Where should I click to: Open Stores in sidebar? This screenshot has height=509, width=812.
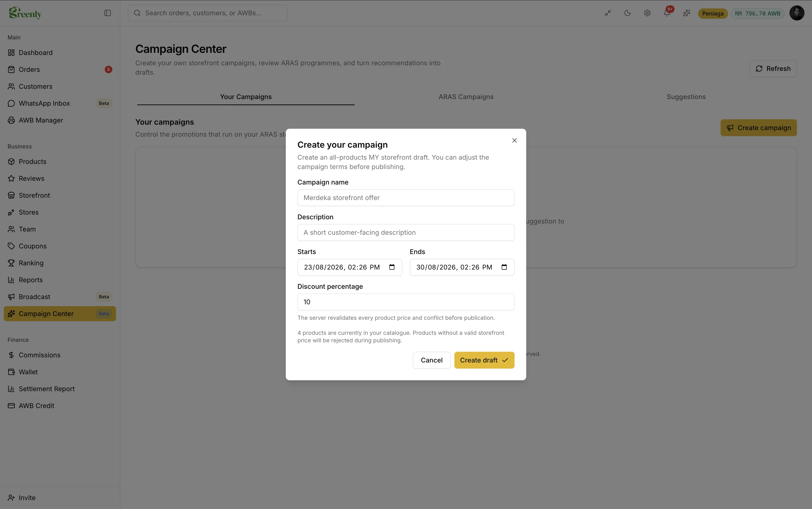[x=60, y=212]
